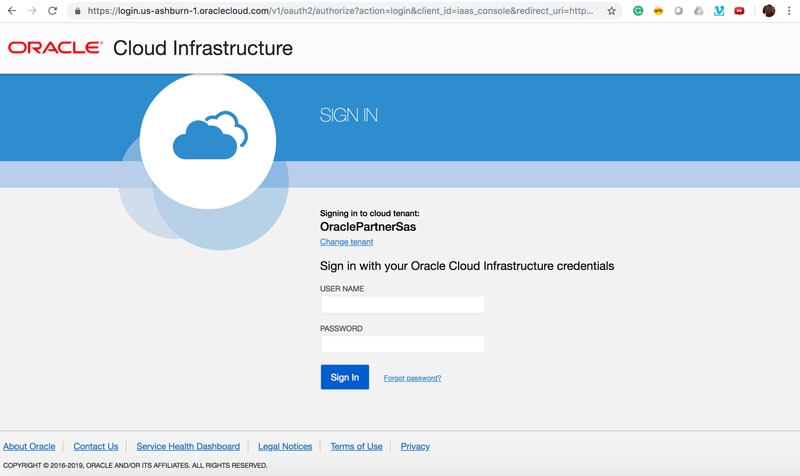Viewport: 800px width, 476px height.
Task: Click the PASSWORD label text
Action: tap(341, 329)
